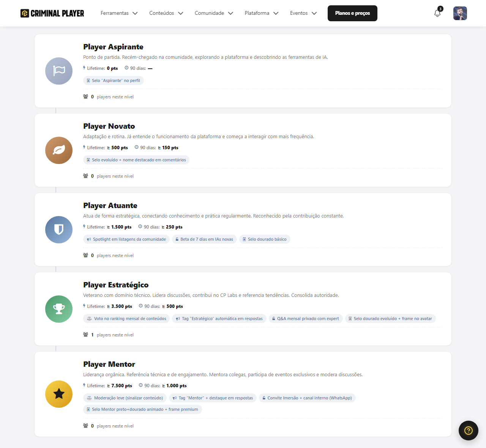
Task: Click the Selo "Aspirante" no perfil tag
Action: (114, 80)
